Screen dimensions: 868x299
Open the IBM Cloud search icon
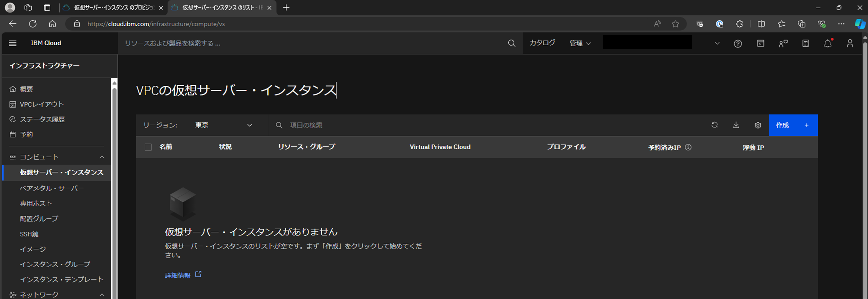tap(512, 43)
